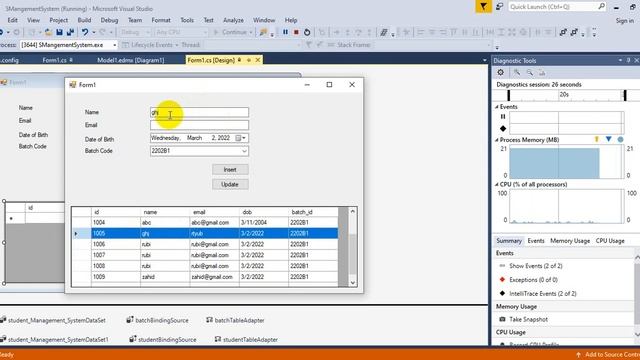Click Take Snapshot link
The height and width of the screenshot is (360, 640).
528,319
